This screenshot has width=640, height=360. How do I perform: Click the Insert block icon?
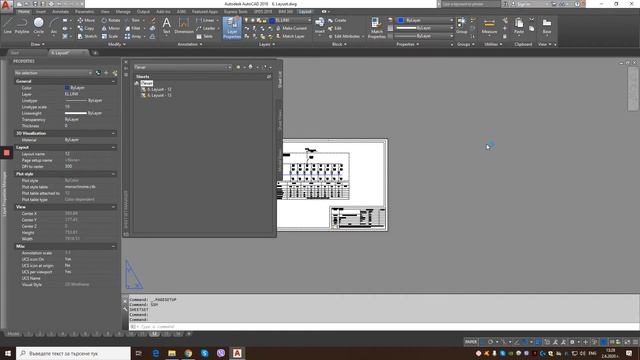(x=320, y=25)
